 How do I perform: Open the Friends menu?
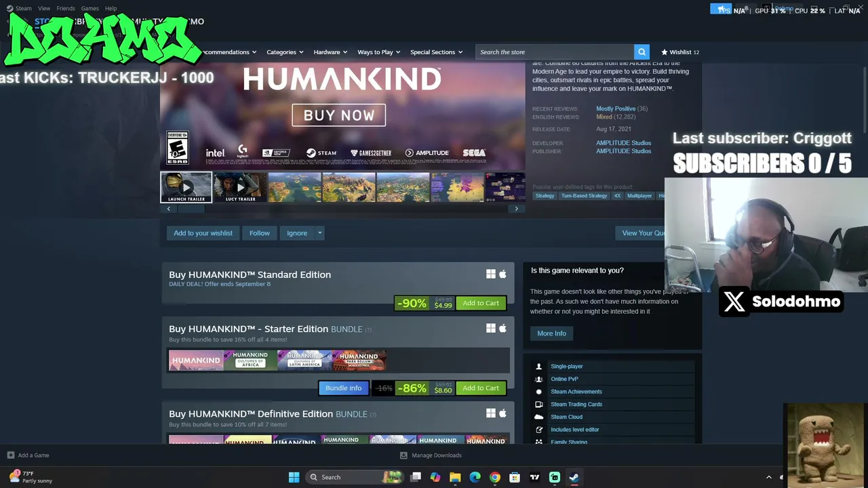pyautogui.click(x=66, y=8)
